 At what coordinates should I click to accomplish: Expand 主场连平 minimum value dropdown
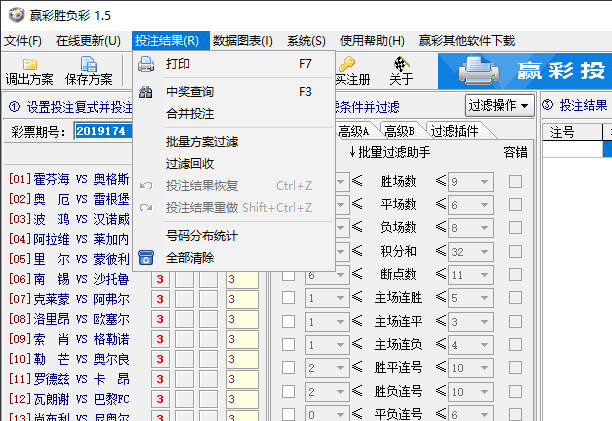(x=340, y=322)
